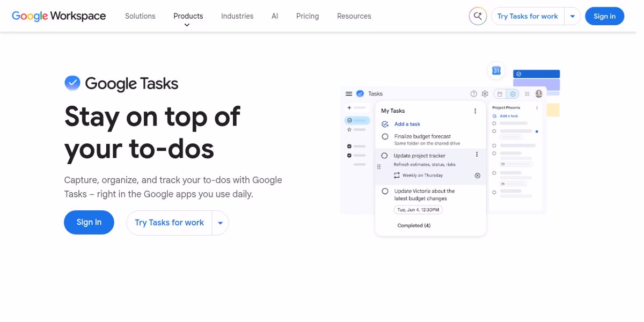Click the Sign in button in header
The height and width of the screenshot is (322, 644).
pos(604,16)
